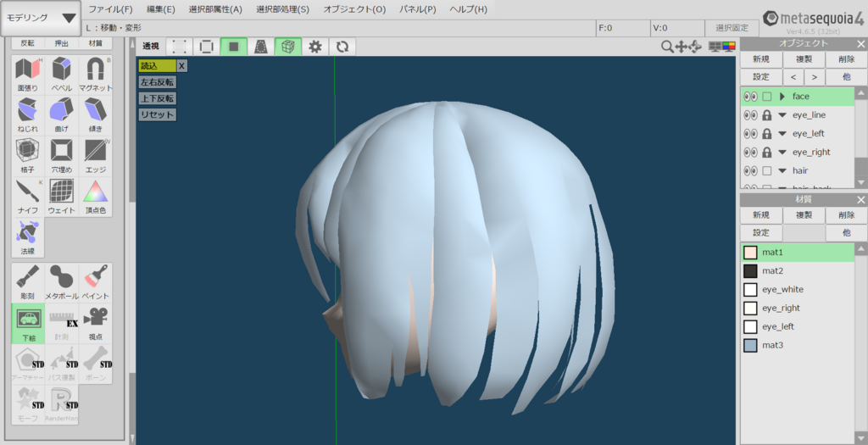Click the 選択固定 button
This screenshot has width=868, height=445.
pyautogui.click(x=732, y=28)
